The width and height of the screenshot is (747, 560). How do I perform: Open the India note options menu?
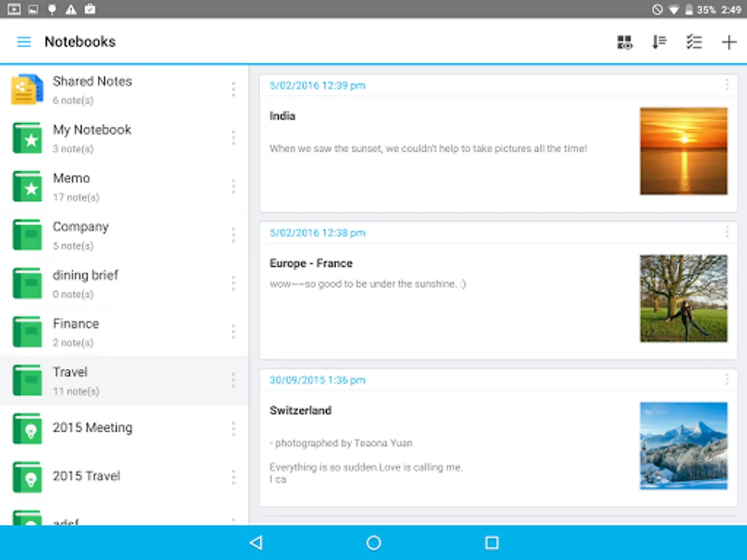click(726, 85)
